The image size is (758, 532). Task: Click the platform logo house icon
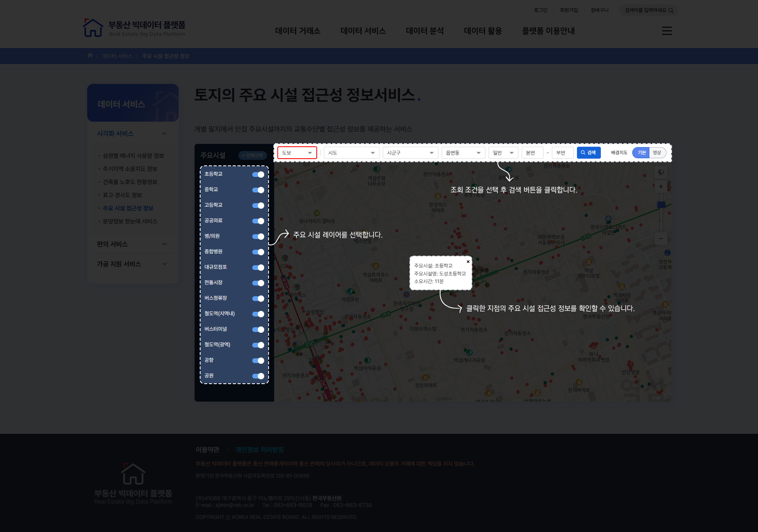(93, 28)
